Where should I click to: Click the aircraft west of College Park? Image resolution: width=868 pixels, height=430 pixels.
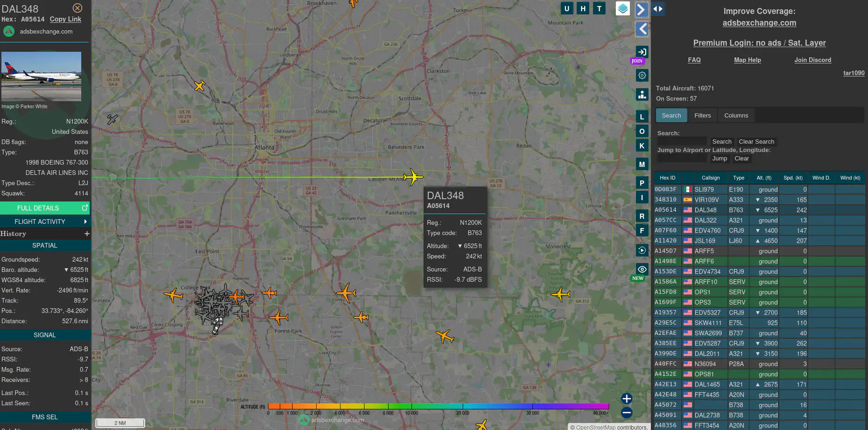(173, 295)
